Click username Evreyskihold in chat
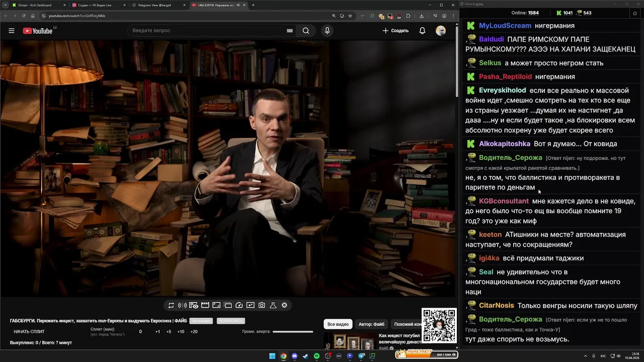This screenshot has height=362, width=644. 503,90
